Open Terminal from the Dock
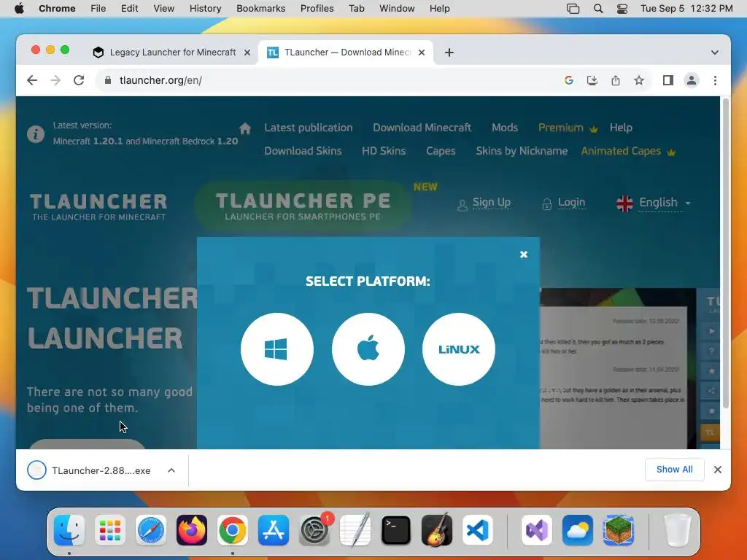 [396, 530]
